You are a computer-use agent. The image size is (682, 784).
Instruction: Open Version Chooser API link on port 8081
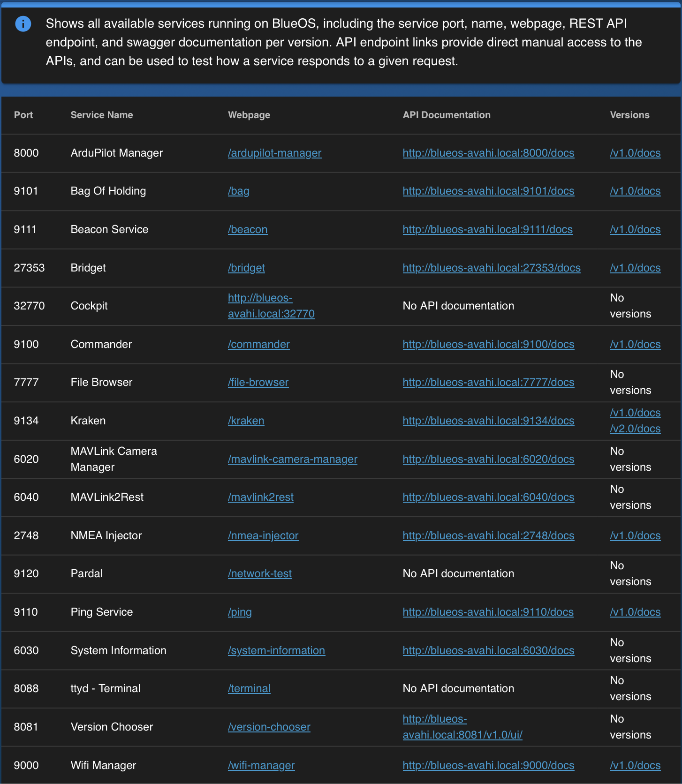[462, 727]
